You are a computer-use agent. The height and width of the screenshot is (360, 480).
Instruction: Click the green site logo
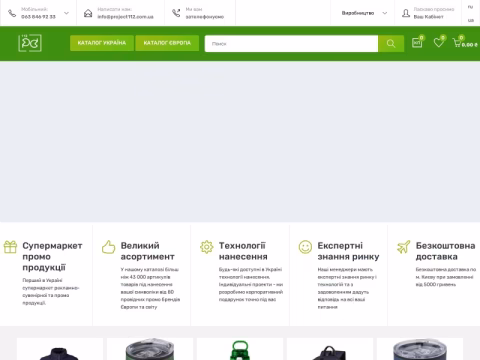(x=30, y=43)
